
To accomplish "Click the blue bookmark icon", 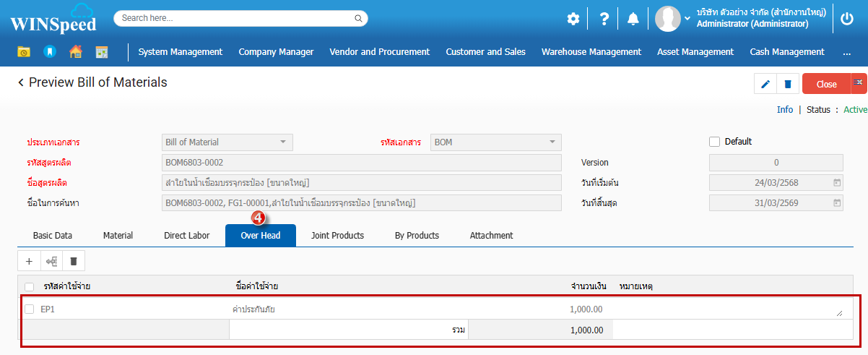I will 49,51.
